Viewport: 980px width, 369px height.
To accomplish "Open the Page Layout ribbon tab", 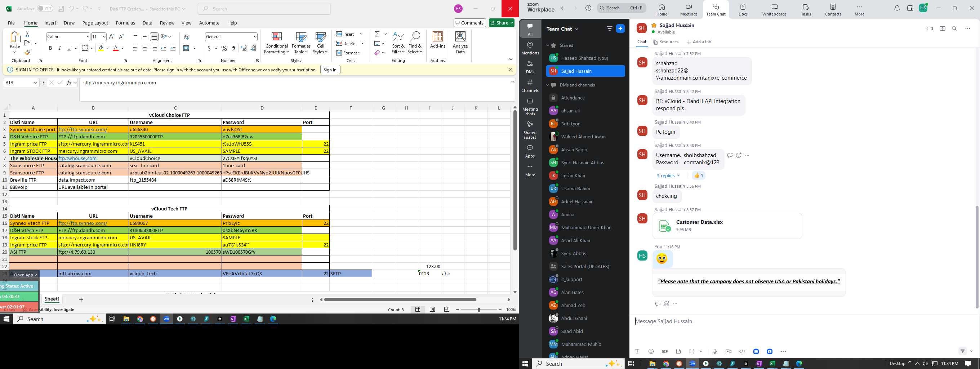I will pyautogui.click(x=95, y=23).
